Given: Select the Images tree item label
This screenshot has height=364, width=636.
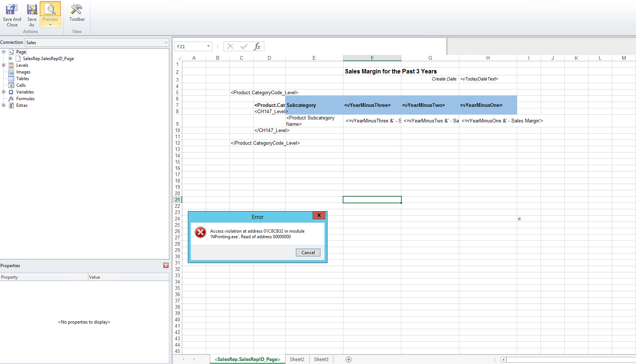Looking at the screenshot, I should (23, 72).
